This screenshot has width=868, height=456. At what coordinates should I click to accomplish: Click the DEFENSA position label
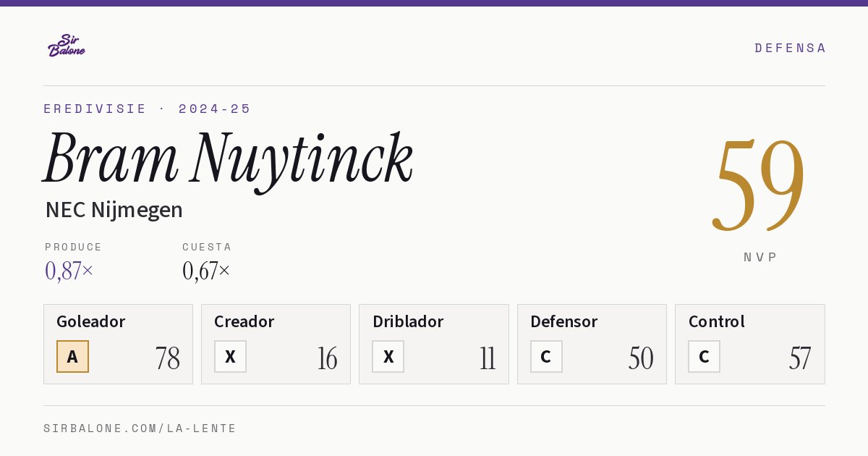click(x=790, y=48)
